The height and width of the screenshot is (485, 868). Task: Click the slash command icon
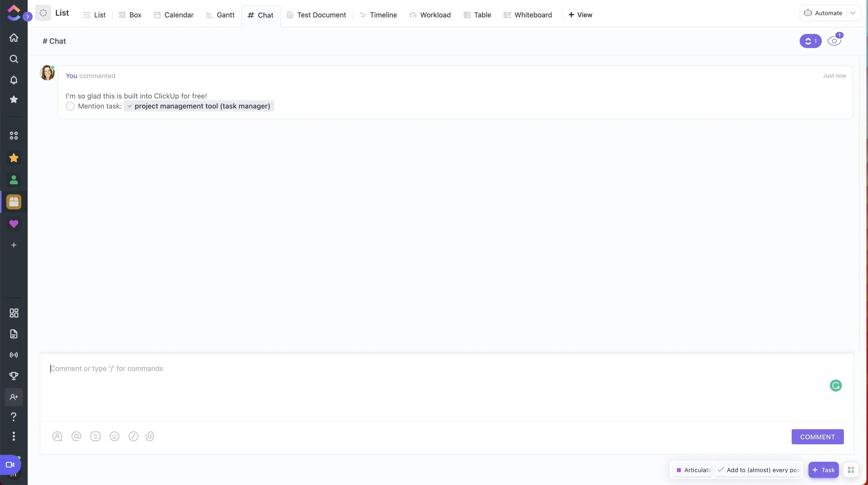click(133, 436)
